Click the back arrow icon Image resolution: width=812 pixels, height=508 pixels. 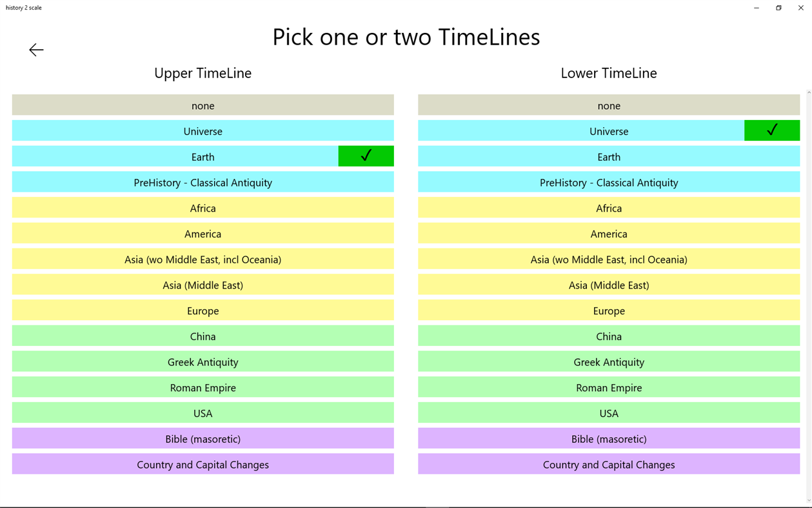[36, 50]
